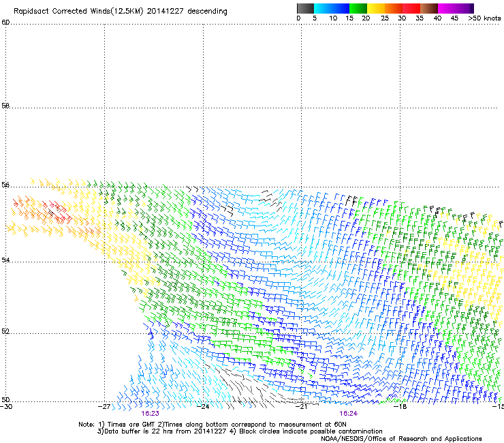The image size is (504, 443).
Task: Click the green 15-20 knots legend color
Action: [358, 8]
